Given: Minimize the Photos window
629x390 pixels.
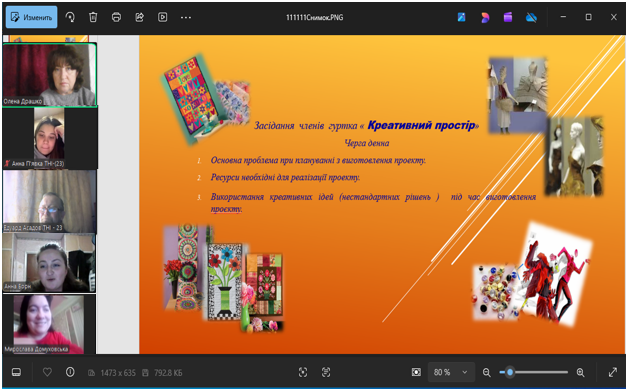Looking at the screenshot, I should (563, 17).
